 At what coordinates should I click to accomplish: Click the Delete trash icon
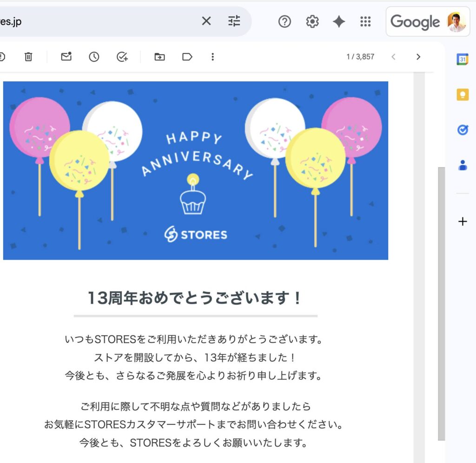tap(28, 57)
